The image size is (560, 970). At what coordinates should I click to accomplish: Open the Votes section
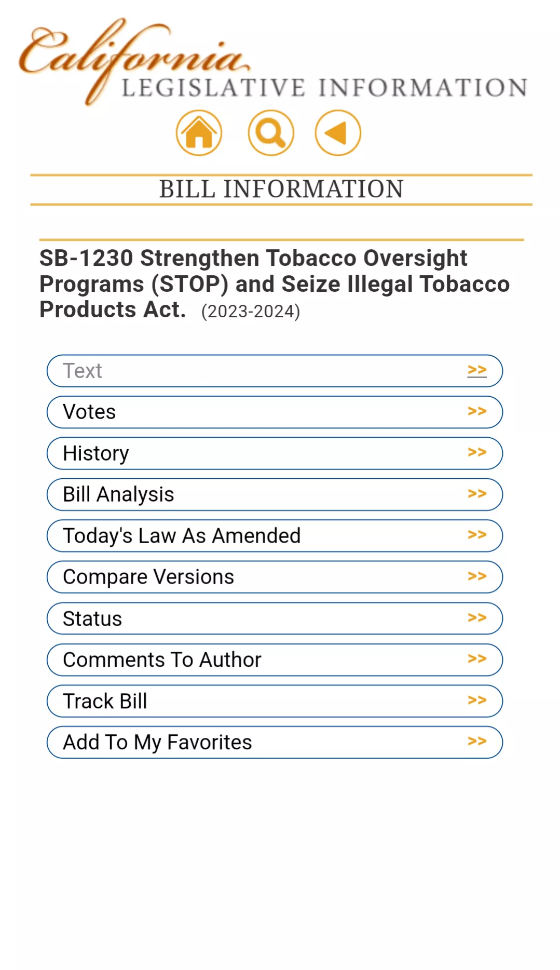pos(89,412)
